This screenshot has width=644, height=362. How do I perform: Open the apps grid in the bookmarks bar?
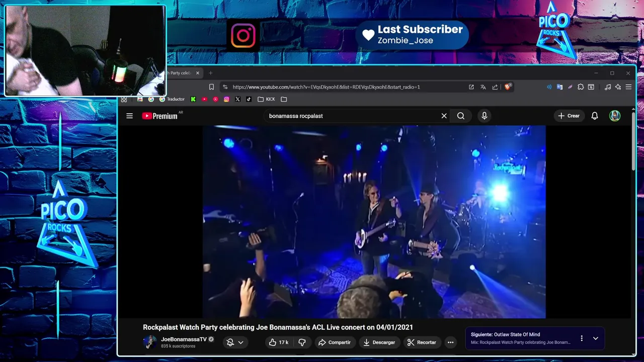[x=124, y=99]
